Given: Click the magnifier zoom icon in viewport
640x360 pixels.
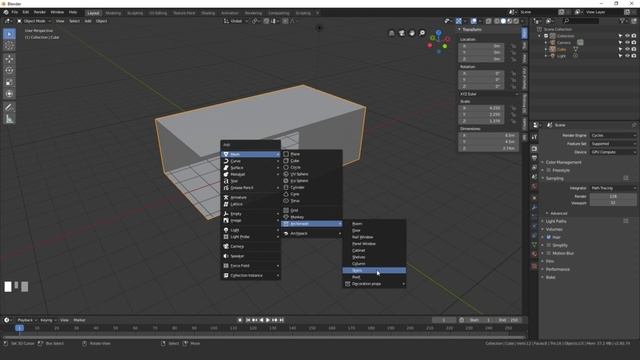Looking at the screenshot, I should point(422,33).
